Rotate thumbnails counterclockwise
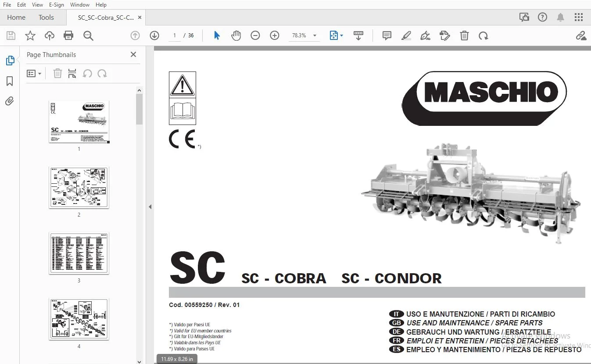 coord(87,74)
